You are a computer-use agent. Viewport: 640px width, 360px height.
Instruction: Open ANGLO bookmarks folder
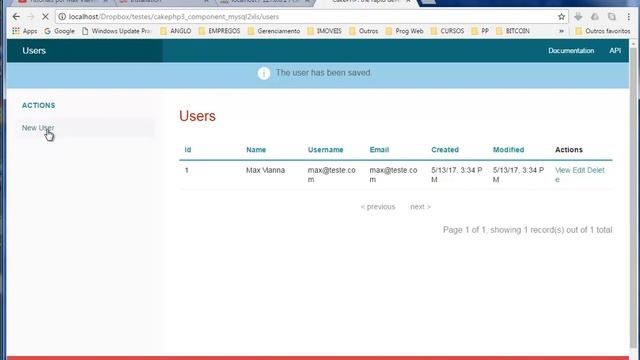click(x=176, y=31)
